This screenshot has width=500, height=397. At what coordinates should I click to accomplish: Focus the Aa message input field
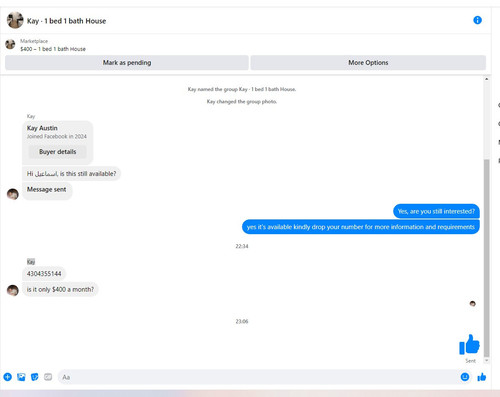(258, 377)
